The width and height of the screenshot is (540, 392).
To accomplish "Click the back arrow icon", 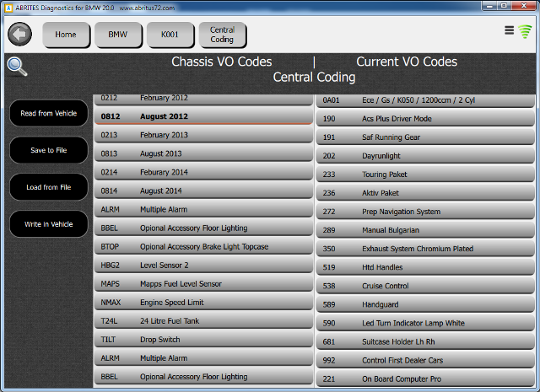I will click(20, 34).
